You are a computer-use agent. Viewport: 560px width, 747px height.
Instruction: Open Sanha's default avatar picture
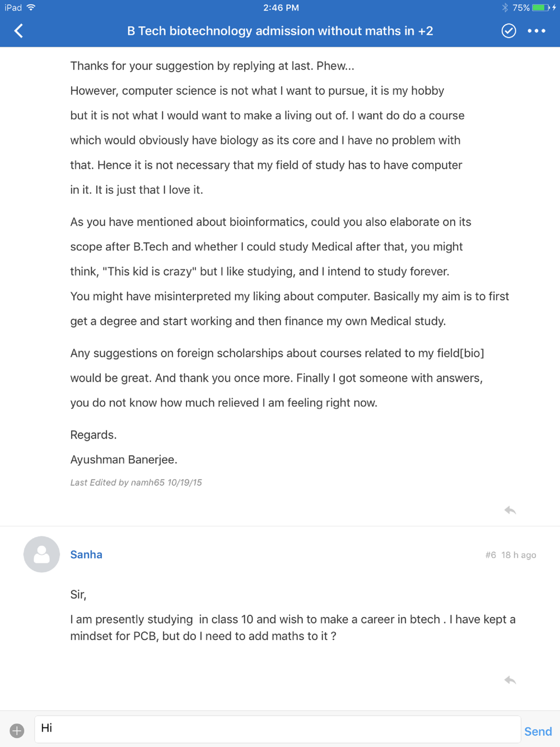click(41, 554)
